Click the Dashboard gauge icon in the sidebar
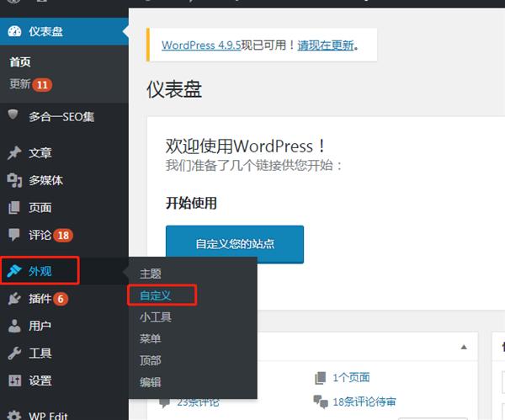The image size is (505, 420). click(x=14, y=32)
